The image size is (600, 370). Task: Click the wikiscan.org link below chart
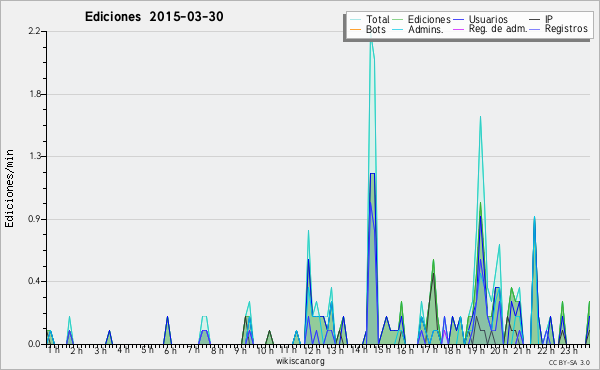[300, 361]
